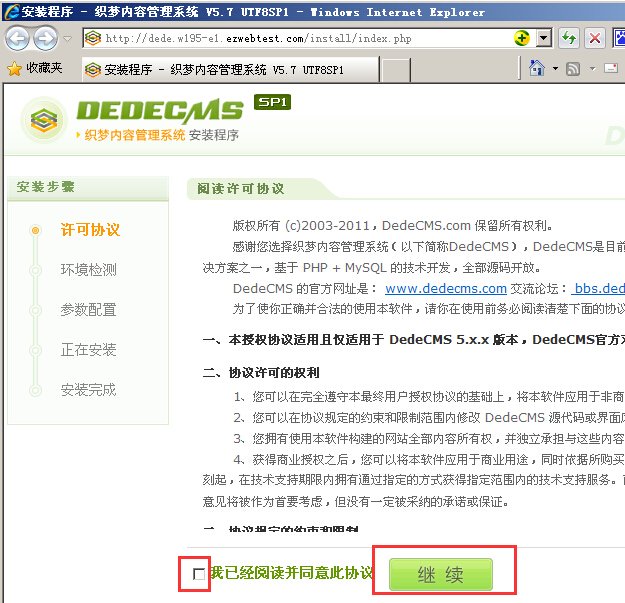Select the 许可协议 installation step
This screenshot has height=603, width=625.
pos(90,230)
